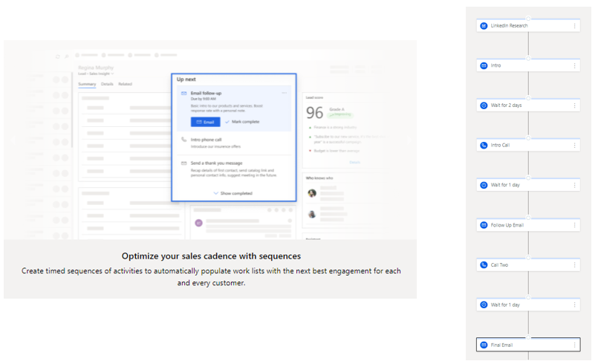
Task: Click the Wait for 2 days clock icon
Action: [x=484, y=105]
